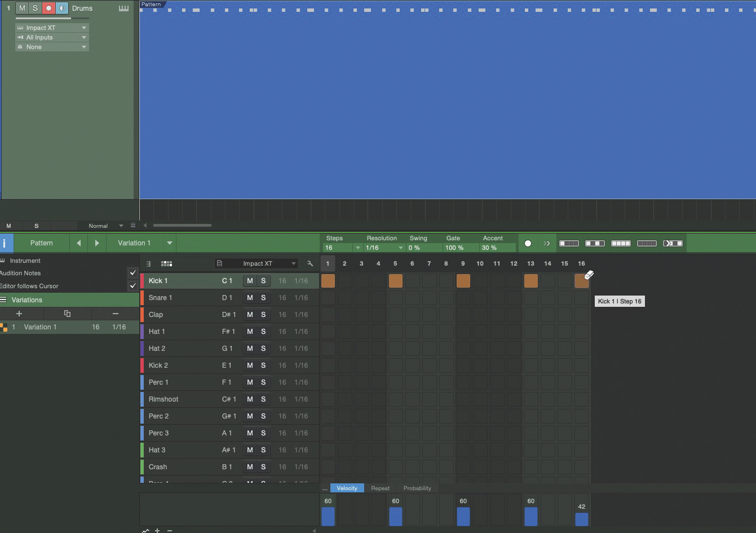Click the Gate 100 % value field

point(461,248)
